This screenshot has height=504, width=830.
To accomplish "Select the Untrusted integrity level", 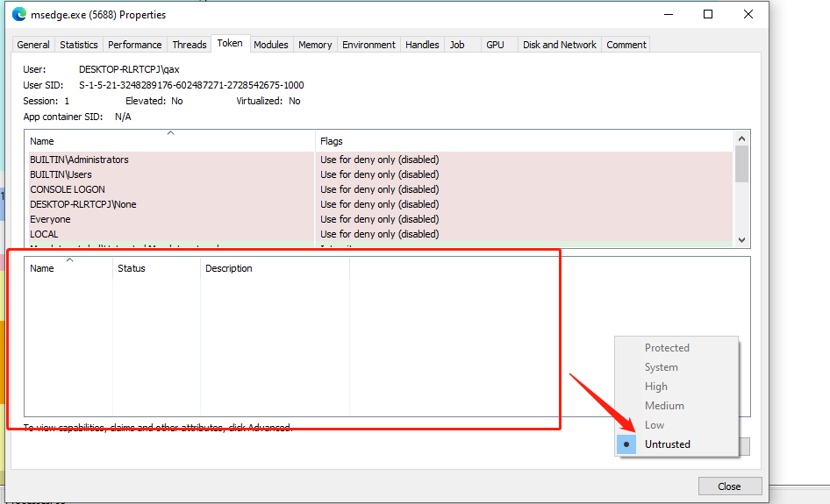I will 677,444.
